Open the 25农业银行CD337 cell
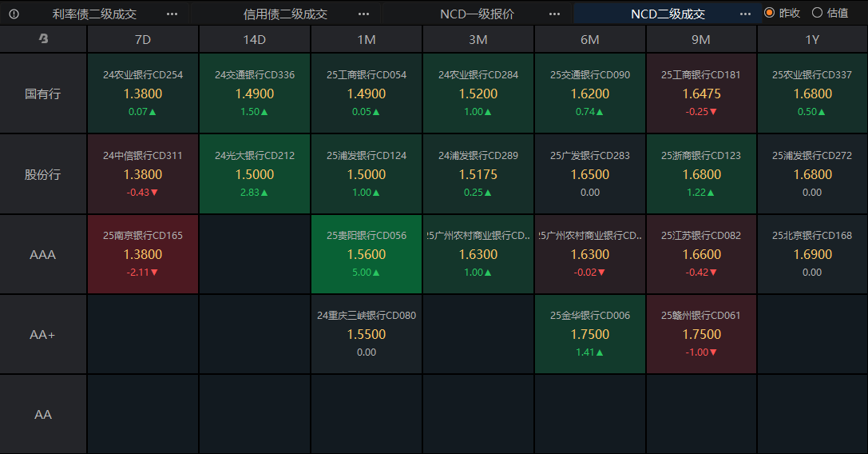Viewport: 868px width, 454px height. [812, 94]
